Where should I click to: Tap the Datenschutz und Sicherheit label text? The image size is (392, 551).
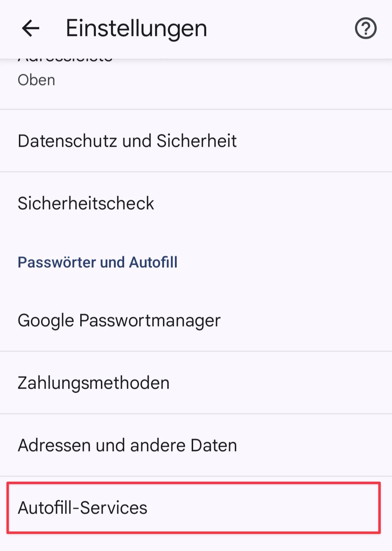(x=127, y=141)
